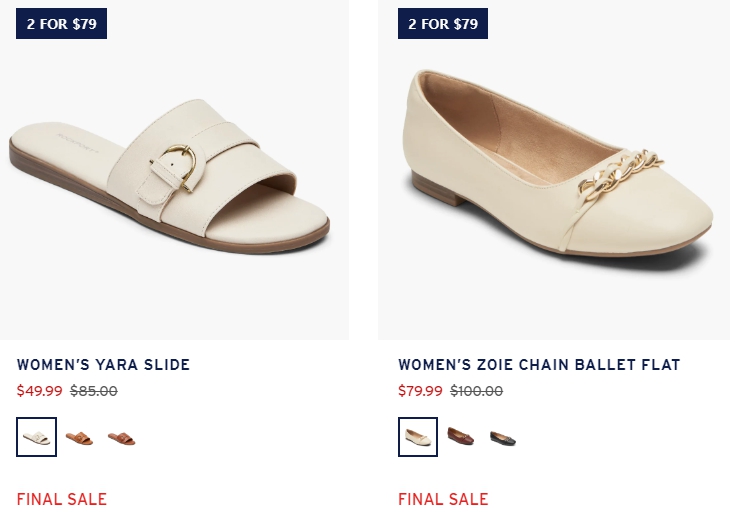Viewport: 735px width, 516px height.
Task: Open the Women's Yara Slide title link
Action: click(x=103, y=365)
